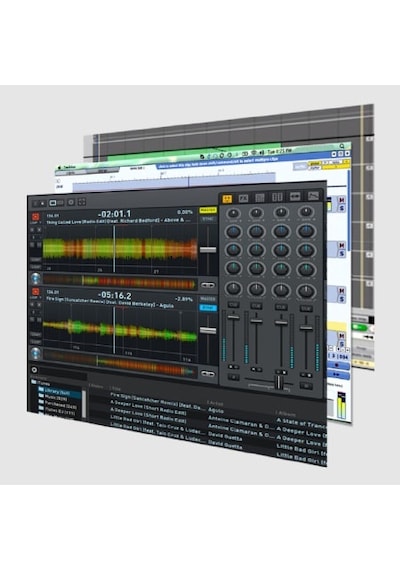Viewport: 400px width, 570px height.
Task: Switch deck layout using the view toggle icon
Action: tap(56, 202)
